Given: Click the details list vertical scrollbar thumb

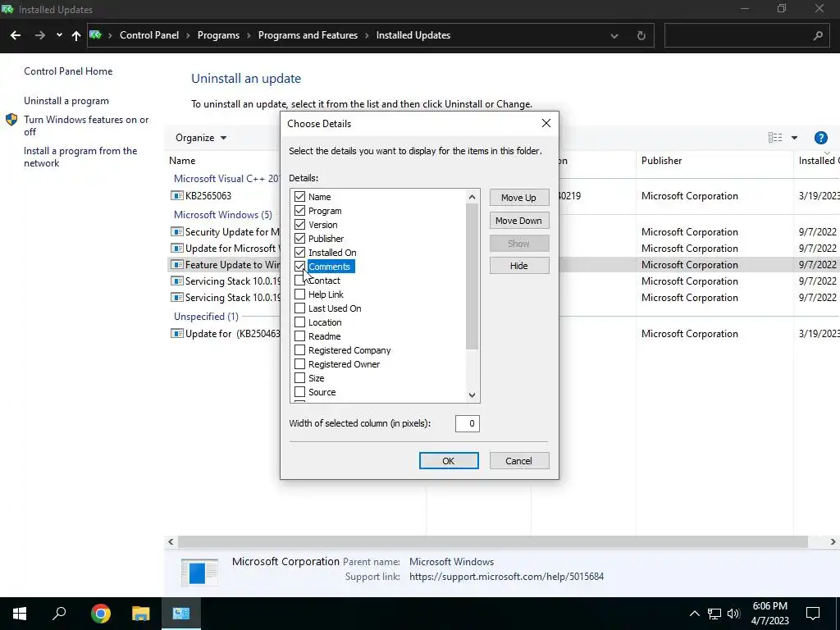Looking at the screenshot, I should 472,276.
